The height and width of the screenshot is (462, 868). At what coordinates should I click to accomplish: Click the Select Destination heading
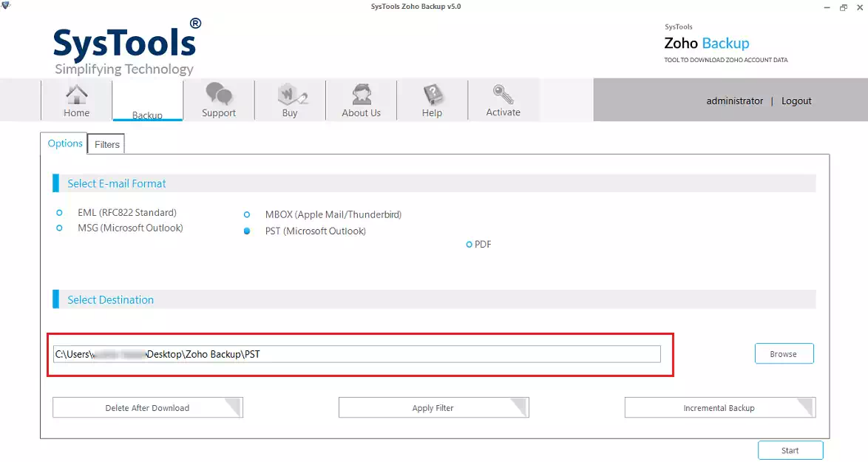(111, 300)
